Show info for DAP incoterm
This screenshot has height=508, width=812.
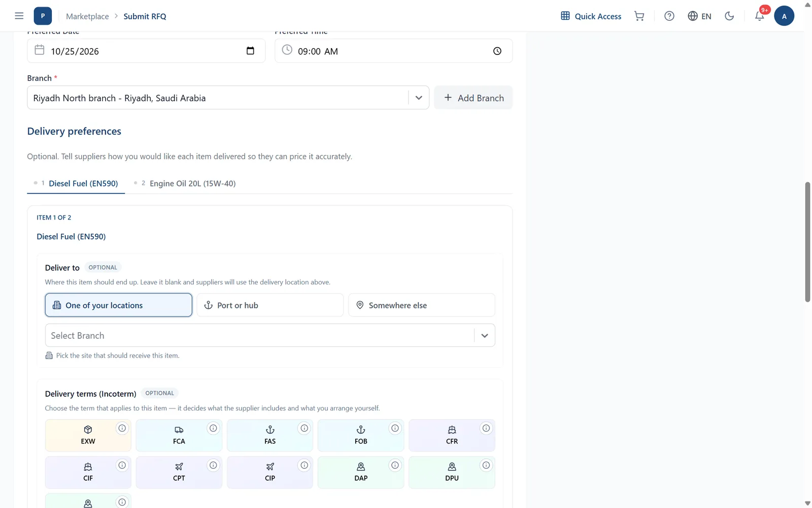coord(395,465)
